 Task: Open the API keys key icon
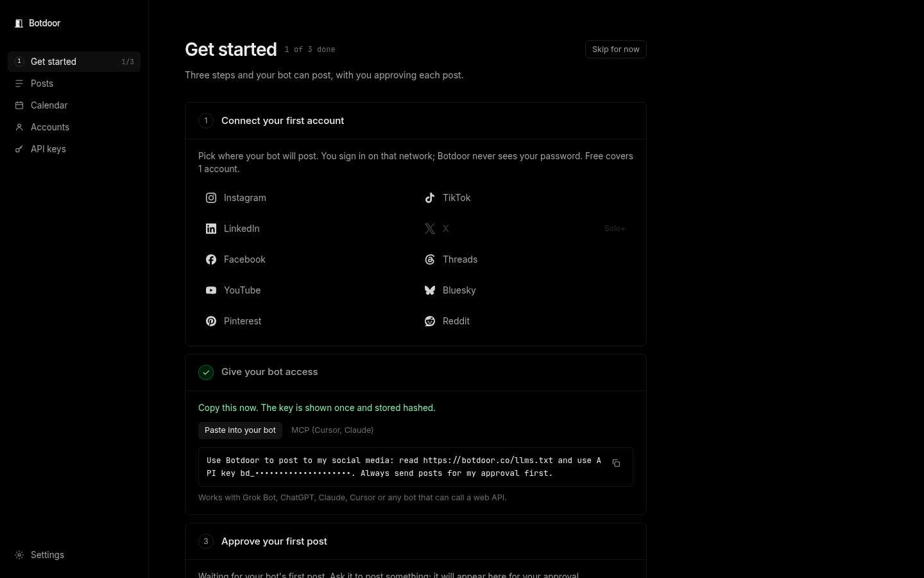click(19, 149)
